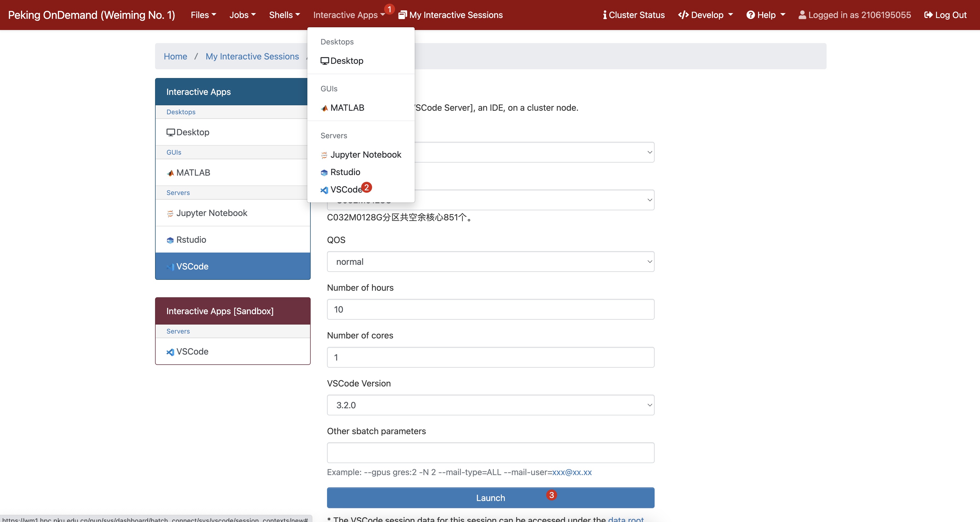Image resolution: width=980 pixels, height=522 pixels.
Task: Click Rstudio icon in left sidebar
Action: pos(170,240)
